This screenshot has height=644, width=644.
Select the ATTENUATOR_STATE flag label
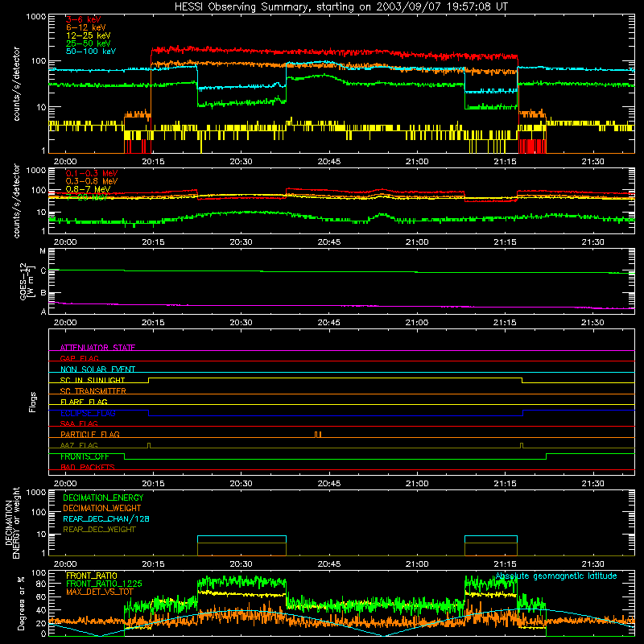point(97,348)
